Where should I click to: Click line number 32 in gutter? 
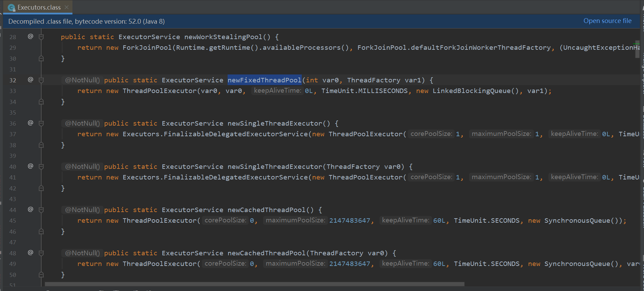tap(13, 80)
